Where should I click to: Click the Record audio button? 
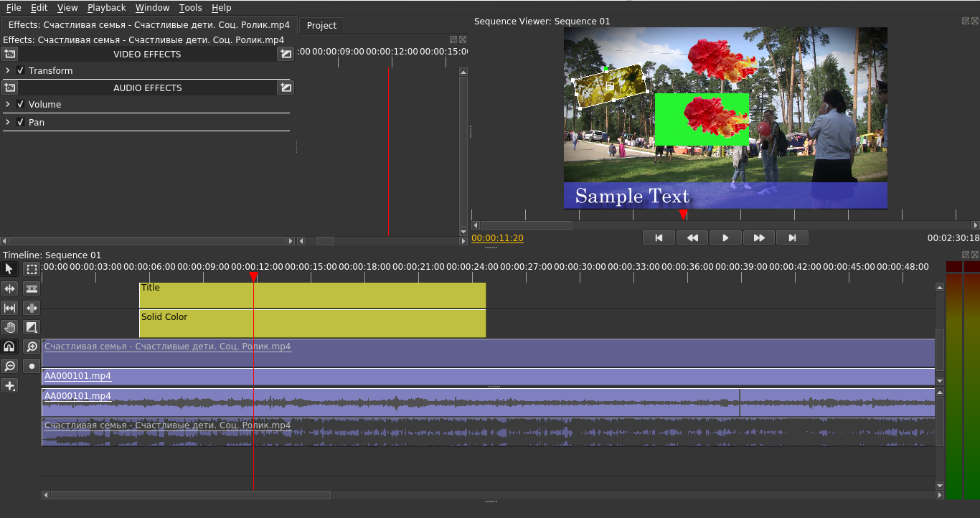(x=32, y=366)
